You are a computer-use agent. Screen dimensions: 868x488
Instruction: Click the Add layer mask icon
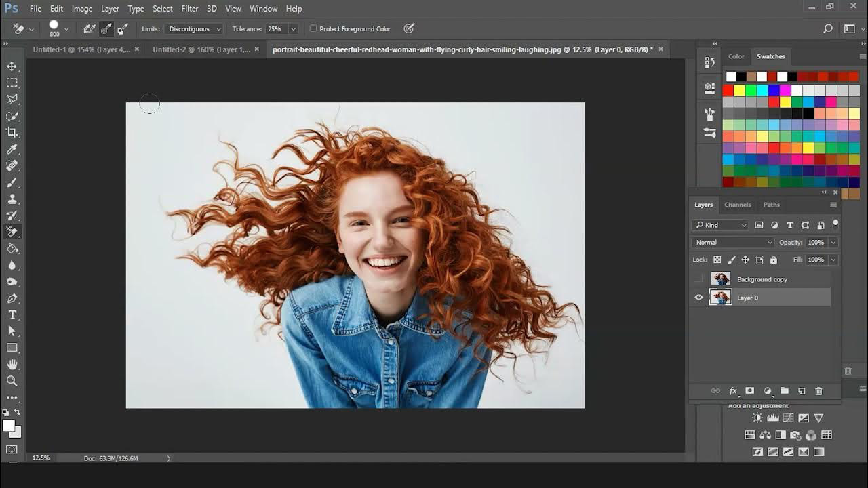[750, 391]
